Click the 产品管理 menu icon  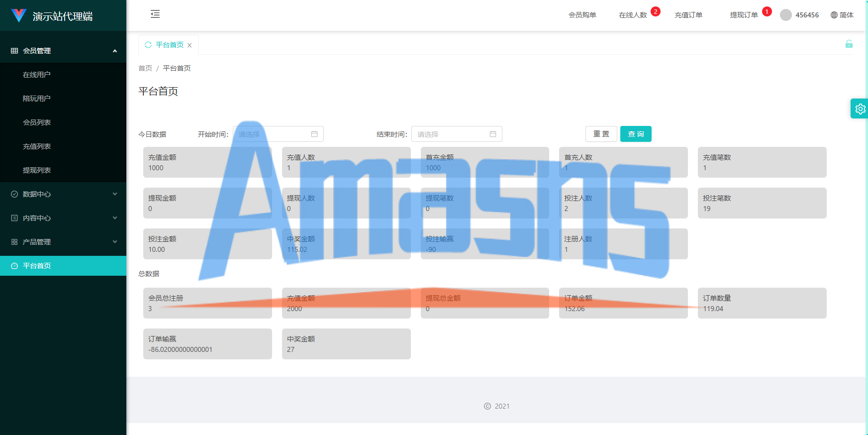14,242
